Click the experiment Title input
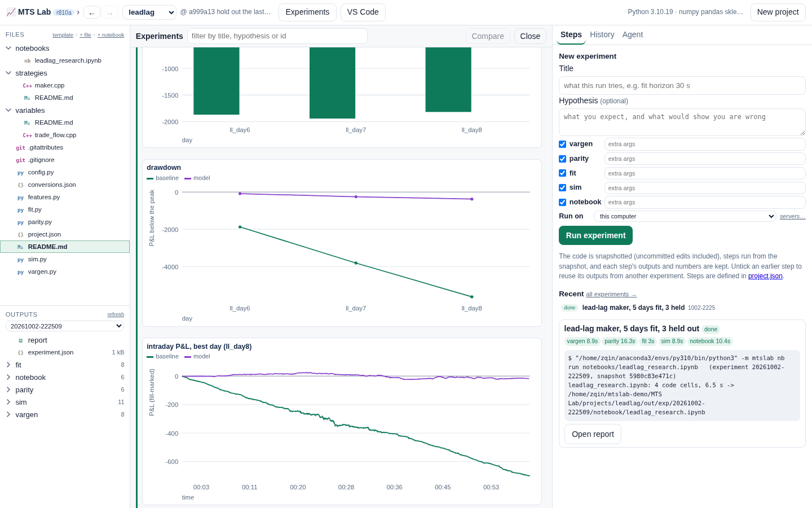812x508 pixels. click(682, 86)
